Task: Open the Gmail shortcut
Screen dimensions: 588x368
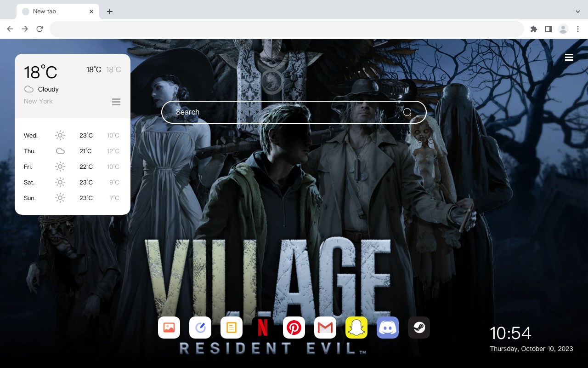Action: (325, 328)
